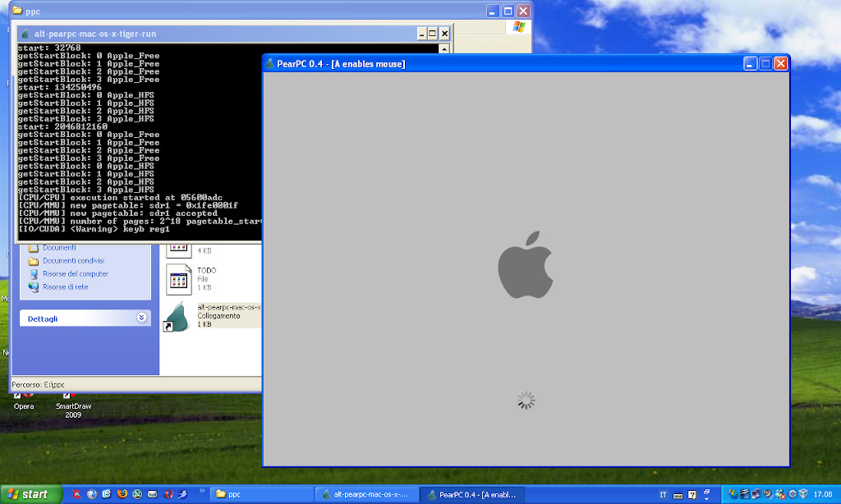This screenshot has width=841, height=504.
Task: Open language bar help question-mark icon
Action: (x=692, y=494)
